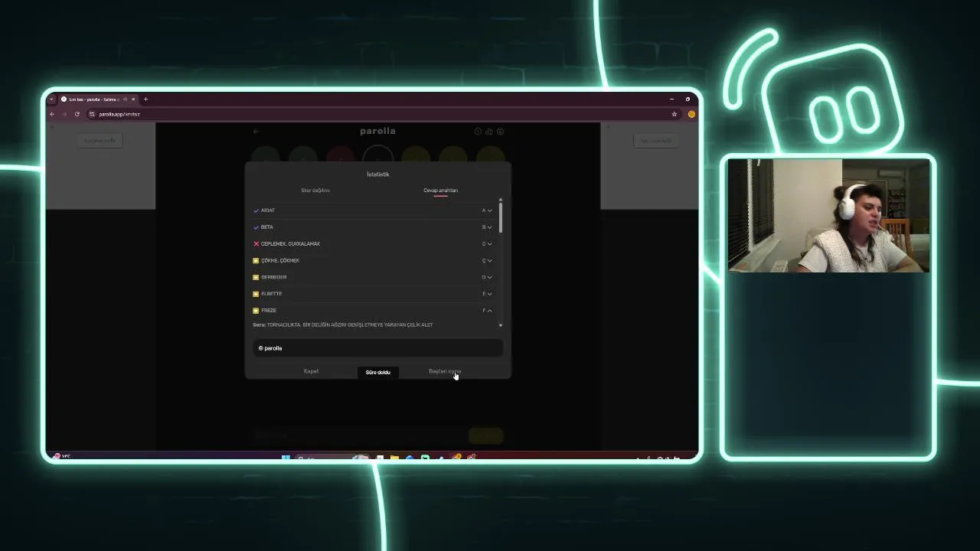Click the word BETA in the list
This screenshot has height=551, width=980.
point(267,227)
